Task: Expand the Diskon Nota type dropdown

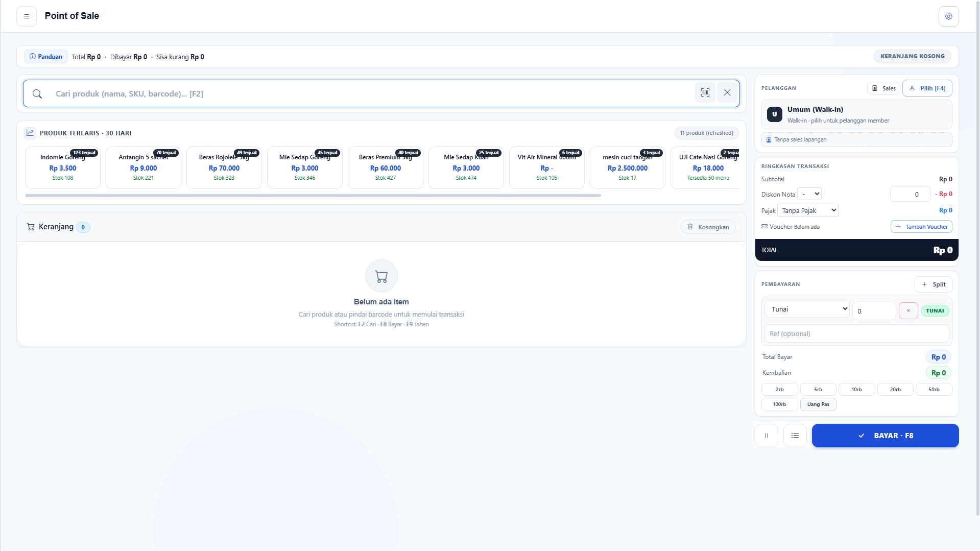Action: click(x=809, y=194)
